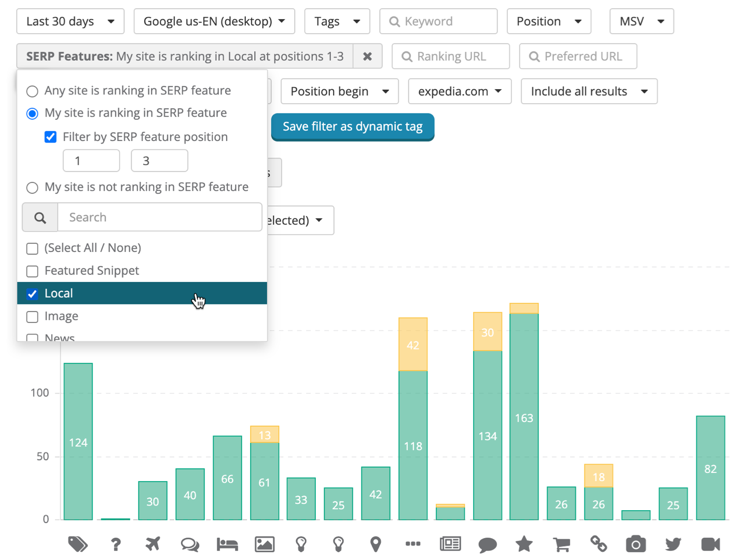The image size is (747, 560).
Task: Select My site is not ranking radio
Action: click(x=32, y=188)
